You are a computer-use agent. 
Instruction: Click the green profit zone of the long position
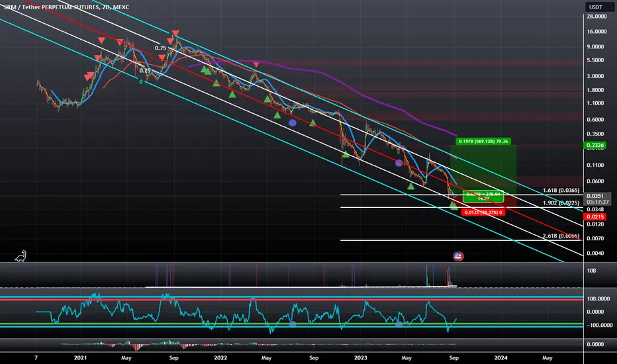(x=483, y=169)
